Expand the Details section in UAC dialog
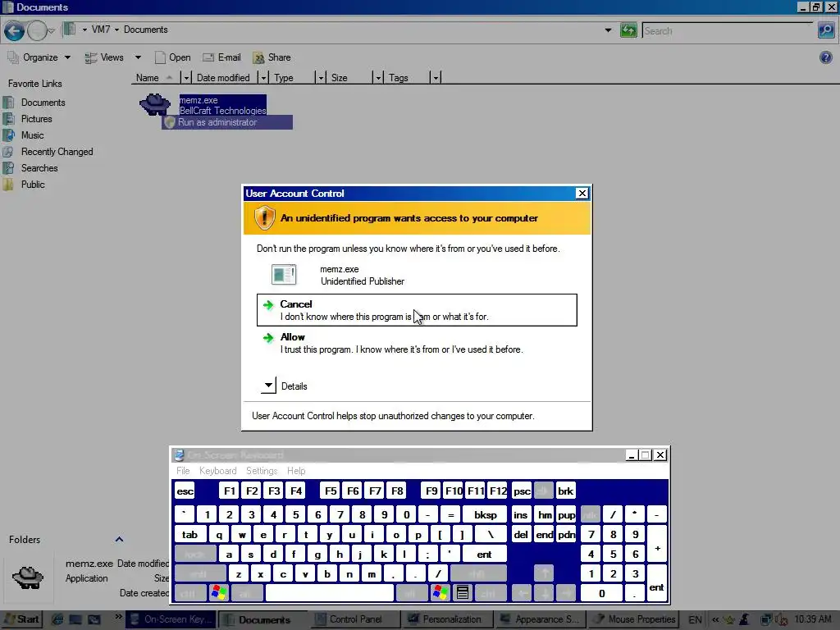 click(268, 386)
